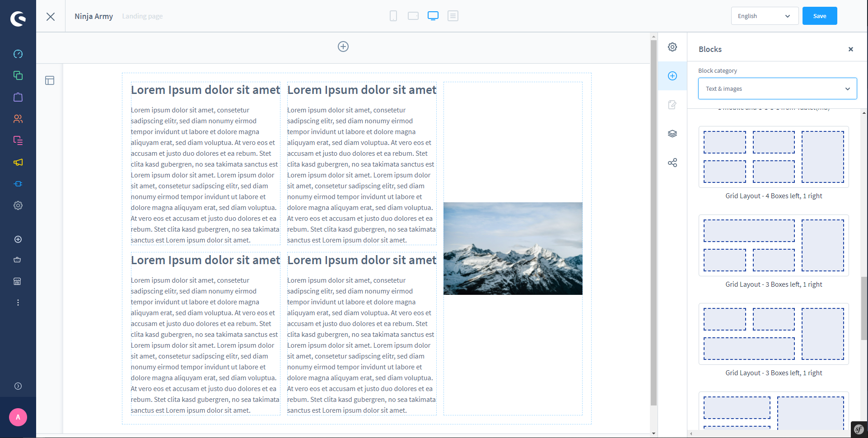Screen dimensions: 868x438
Task: Open the Orders bag sidebar icon
Action: click(18, 97)
